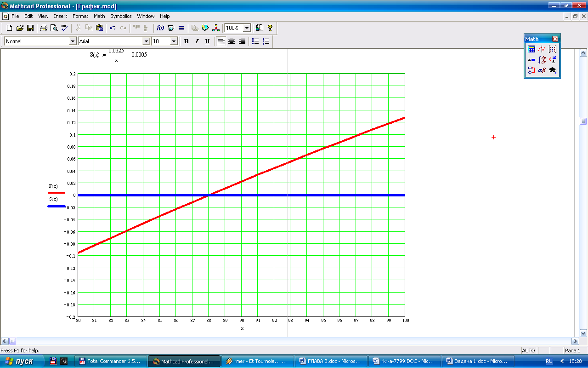Click the пуск Start button
The height and width of the screenshot is (368, 588).
[x=22, y=362]
